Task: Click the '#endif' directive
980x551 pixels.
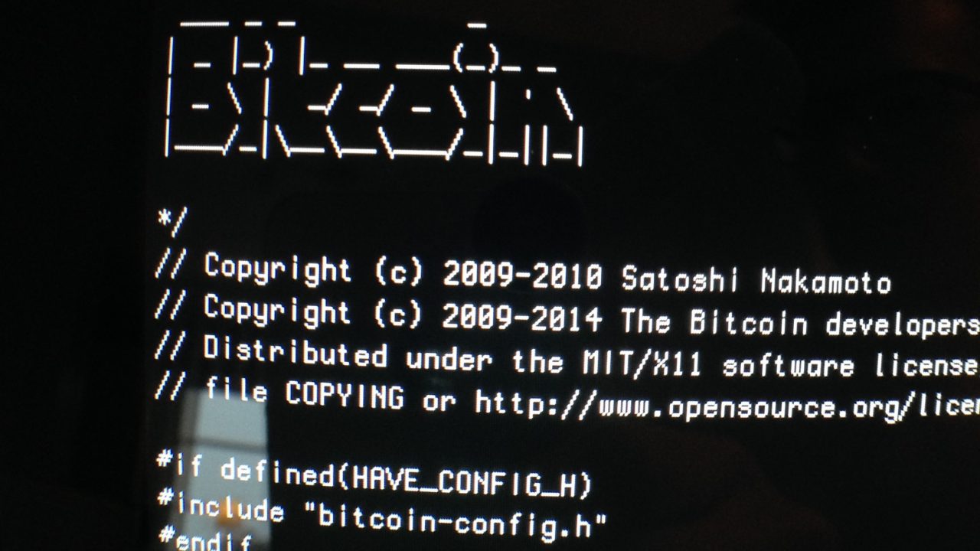Action: click(204, 540)
